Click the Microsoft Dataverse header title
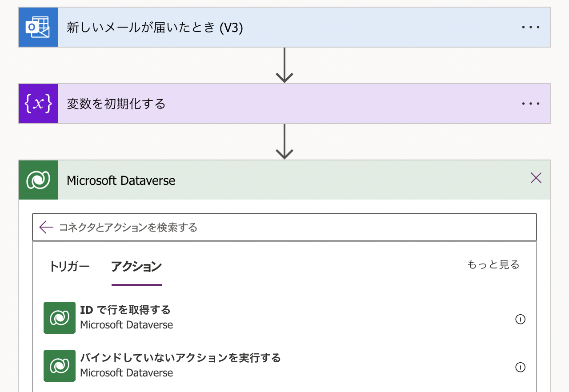This screenshot has height=392, width=569. point(121,180)
